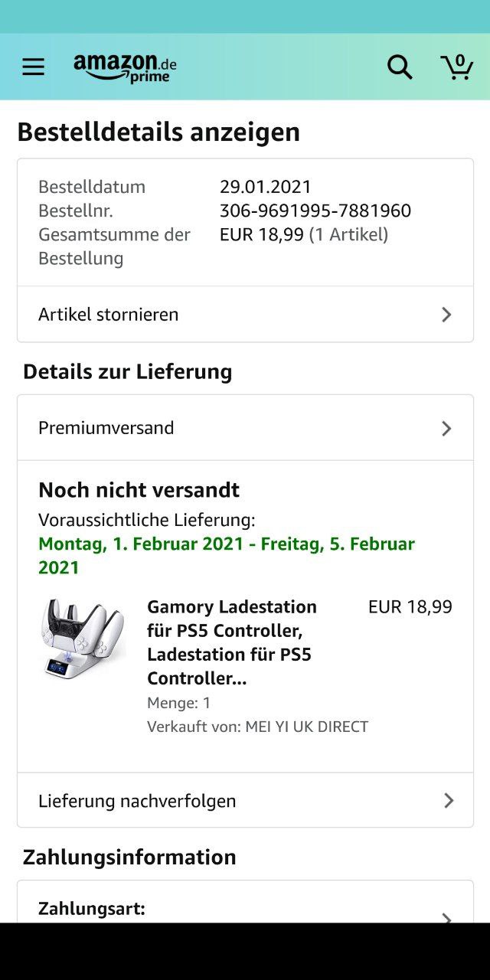The width and height of the screenshot is (490, 980).
Task: Tap the Bestelldetails anzeigen heading
Action: pos(158,132)
